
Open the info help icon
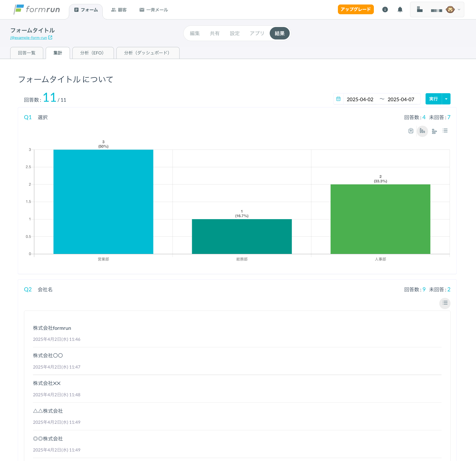coord(385,9)
